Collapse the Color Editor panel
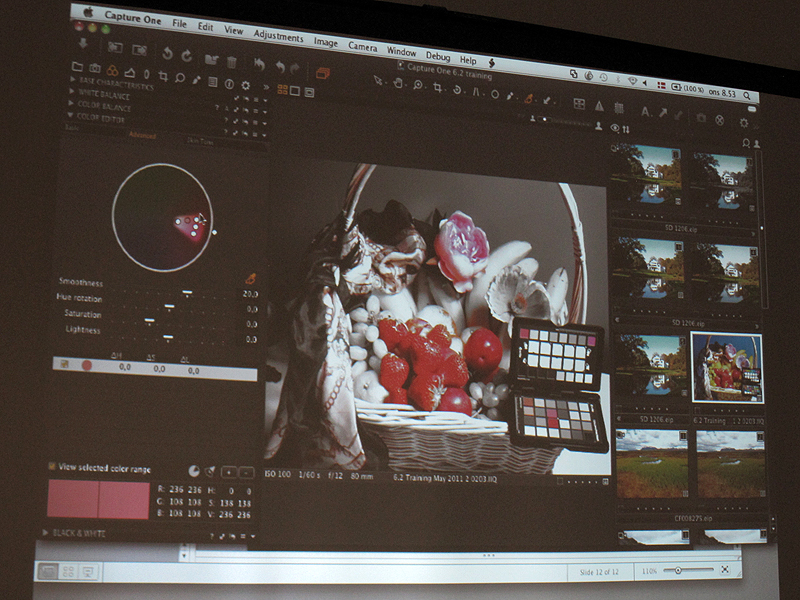The width and height of the screenshot is (800, 600). click(x=70, y=115)
